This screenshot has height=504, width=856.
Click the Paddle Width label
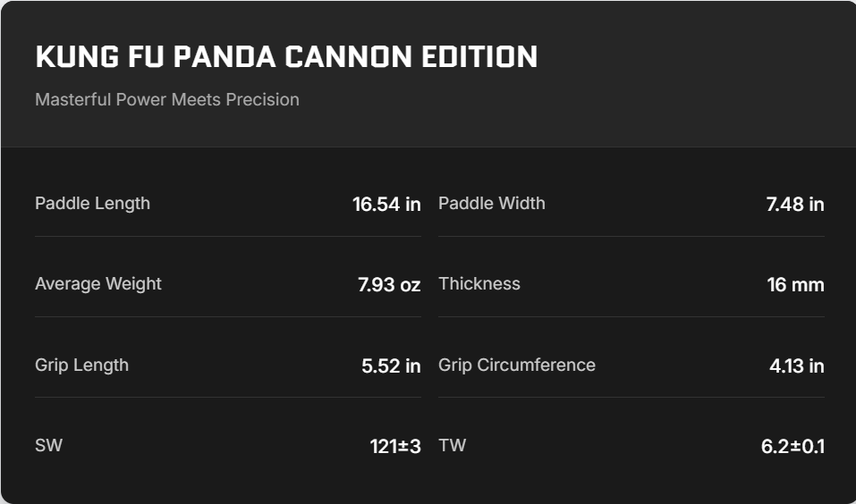(x=491, y=203)
